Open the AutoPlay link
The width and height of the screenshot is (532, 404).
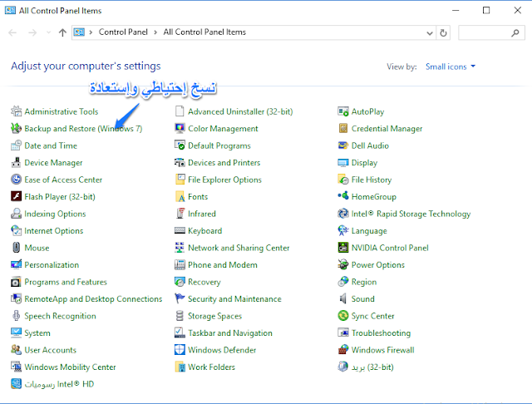click(x=367, y=111)
